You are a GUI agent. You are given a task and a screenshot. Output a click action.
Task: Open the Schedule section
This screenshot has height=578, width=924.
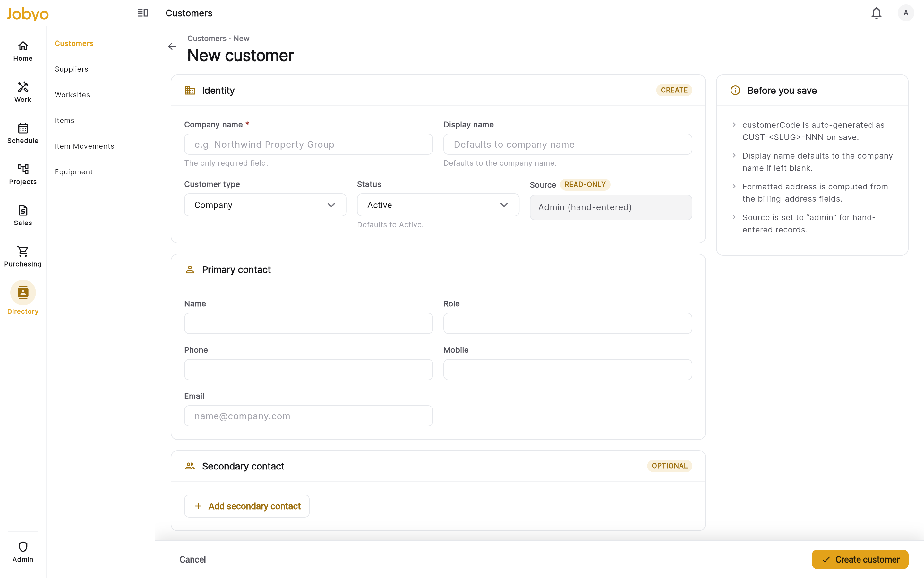23,133
